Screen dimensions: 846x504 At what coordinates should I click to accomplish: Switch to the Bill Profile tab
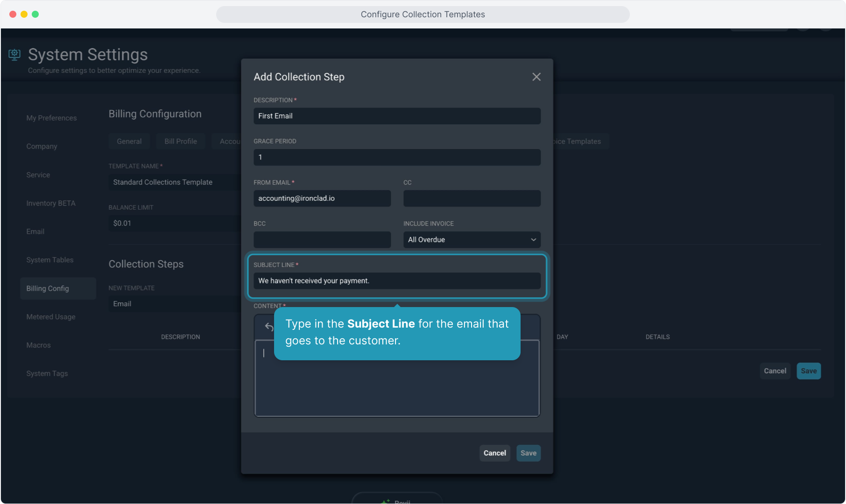coord(180,141)
